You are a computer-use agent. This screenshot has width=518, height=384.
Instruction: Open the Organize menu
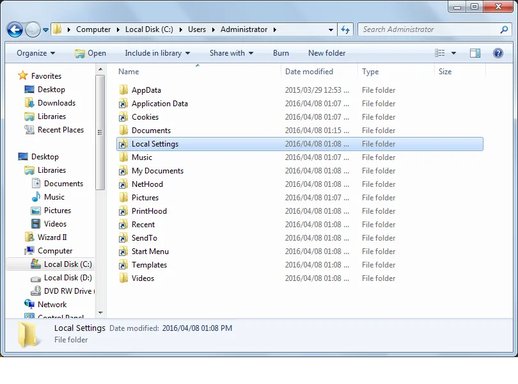tap(36, 53)
